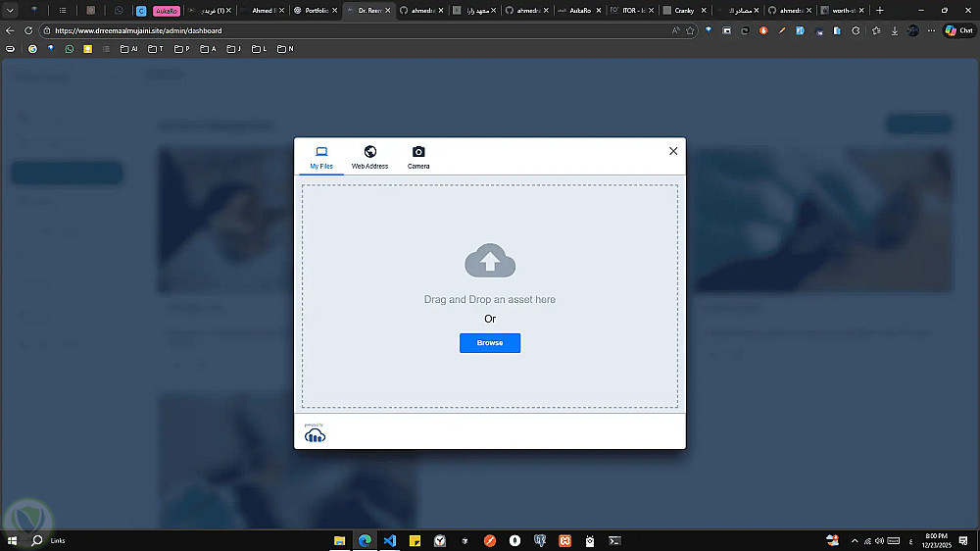Open the browser profile avatar
980x551 pixels.
[913, 30]
